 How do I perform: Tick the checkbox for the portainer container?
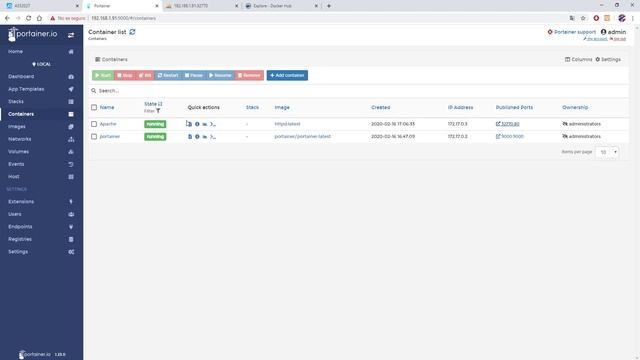(94, 137)
